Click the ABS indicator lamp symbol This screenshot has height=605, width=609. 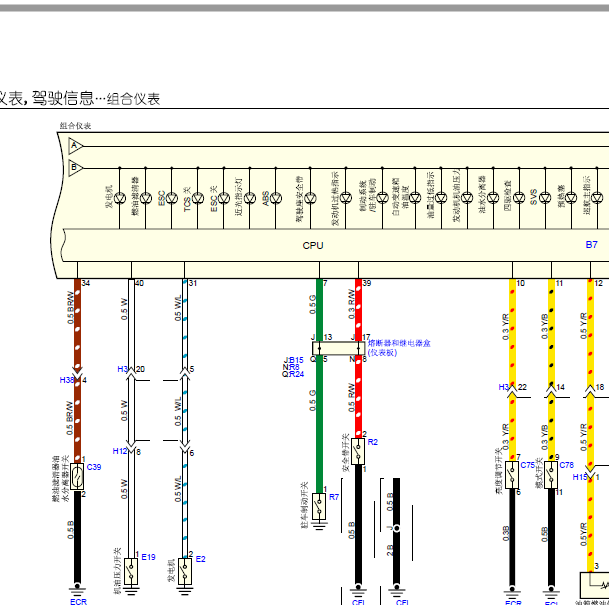pyautogui.click(x=276, y=198)
